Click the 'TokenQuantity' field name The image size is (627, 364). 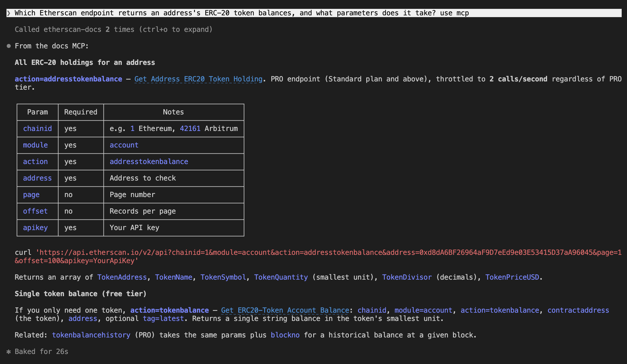[281, 277]
